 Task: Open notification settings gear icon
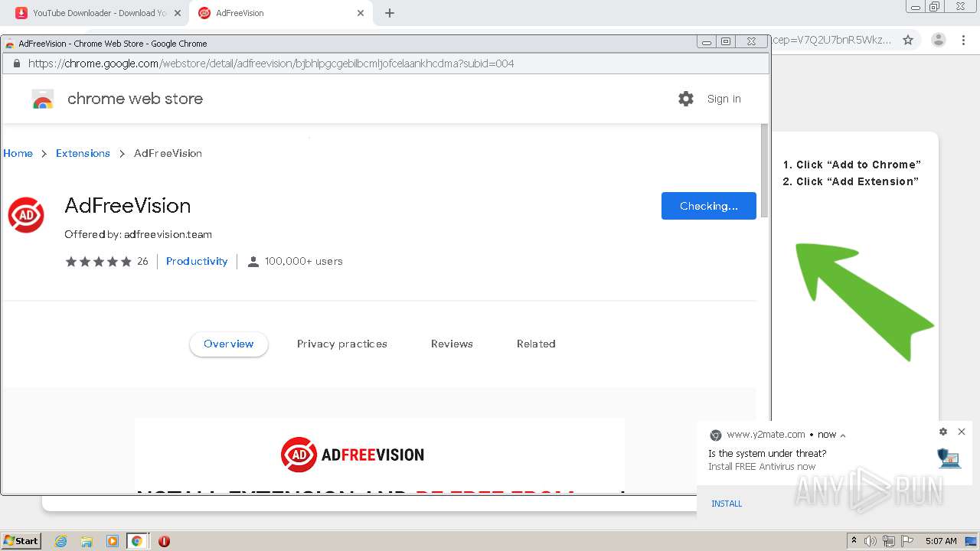(x=943, y=432)
